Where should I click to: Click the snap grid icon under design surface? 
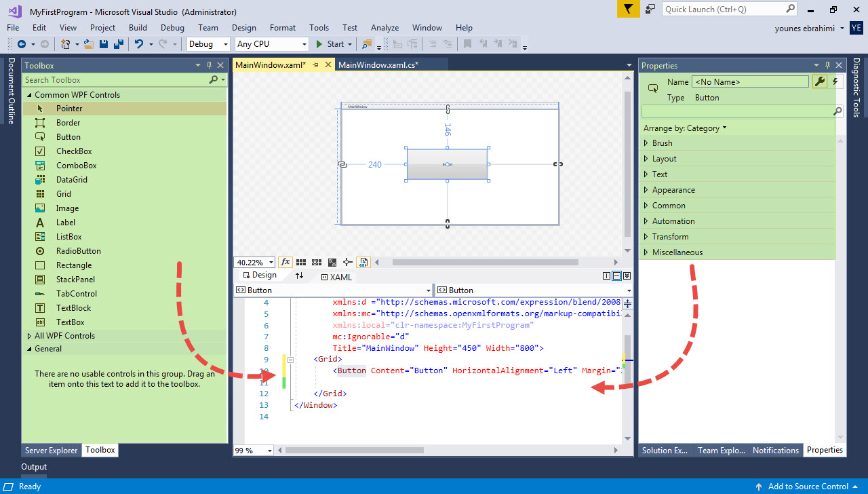click(301, 262)
